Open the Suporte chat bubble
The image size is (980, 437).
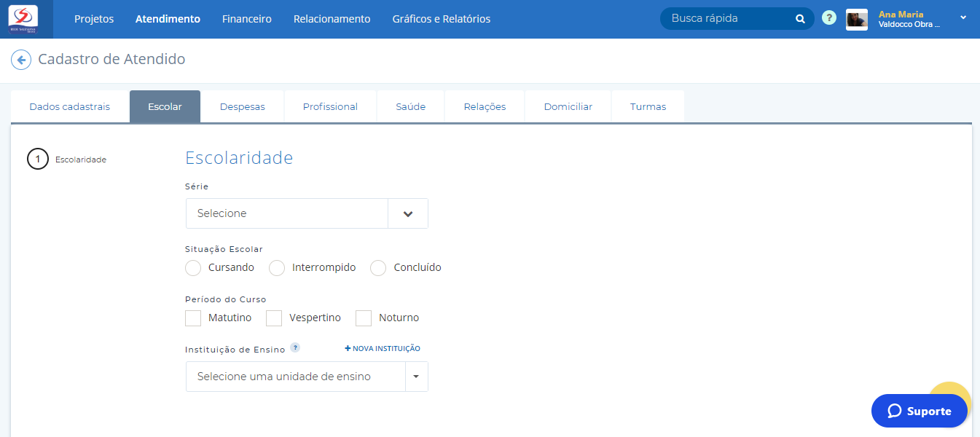(x=919, y=412)
